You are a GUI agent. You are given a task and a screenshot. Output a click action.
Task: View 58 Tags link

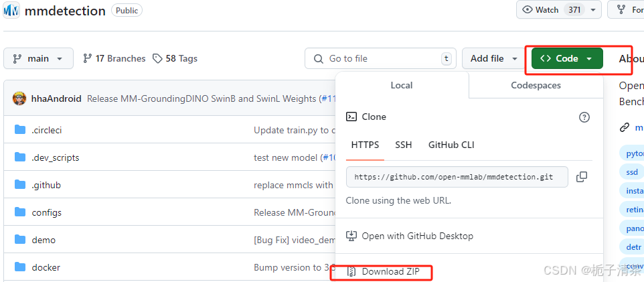click(175, 58)
